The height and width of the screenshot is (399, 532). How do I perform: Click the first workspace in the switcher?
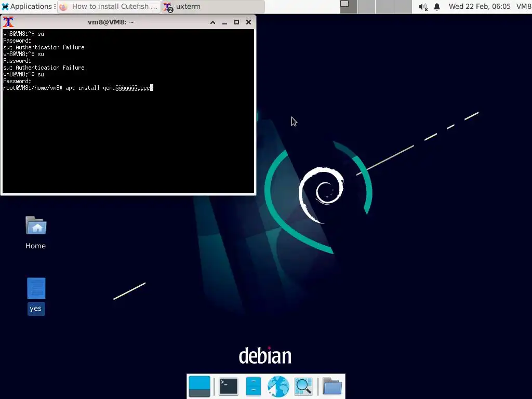[349, 6]
